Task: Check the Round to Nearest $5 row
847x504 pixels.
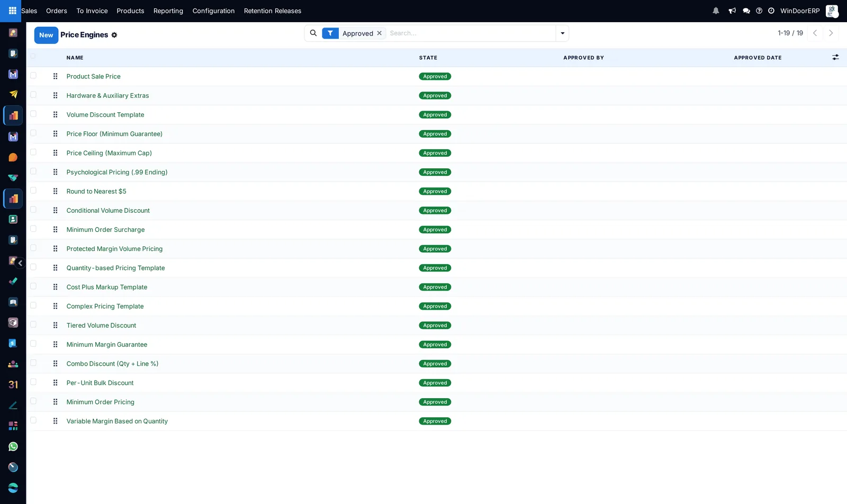Action: tap(33, 191)
